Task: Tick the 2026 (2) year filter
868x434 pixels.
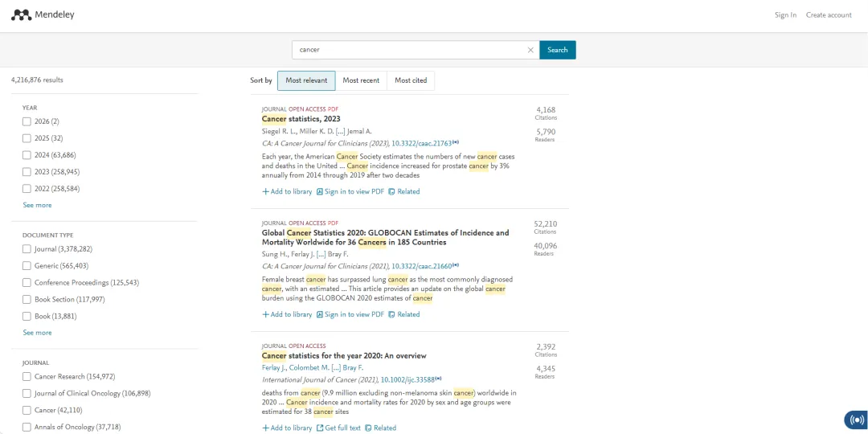Action: [x=27, y=121]
